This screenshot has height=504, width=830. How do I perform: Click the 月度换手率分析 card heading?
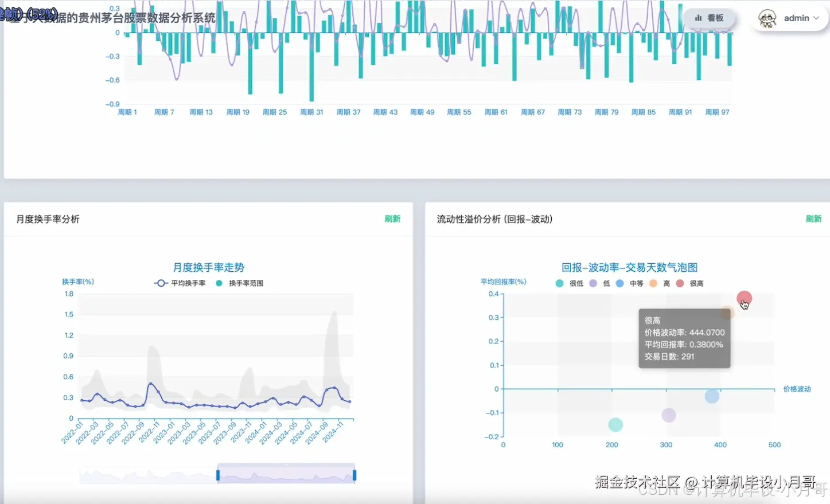pyautogui.click(x=48, y=219)
